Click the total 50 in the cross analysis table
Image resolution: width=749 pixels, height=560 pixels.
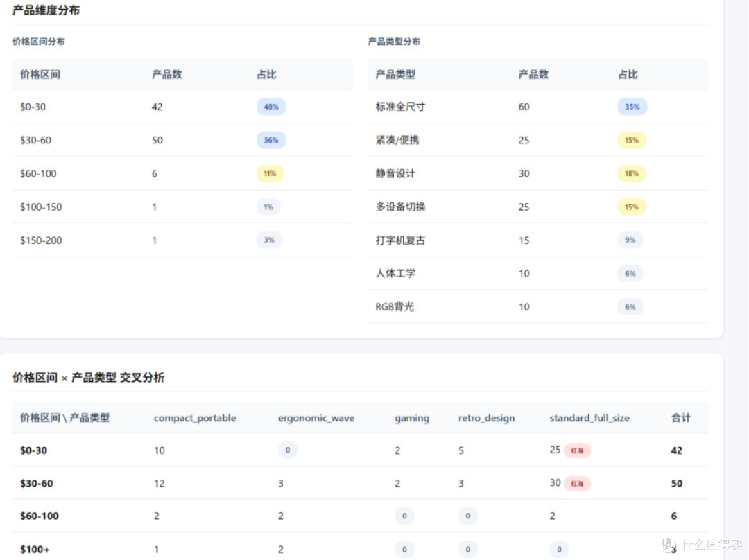677,484
